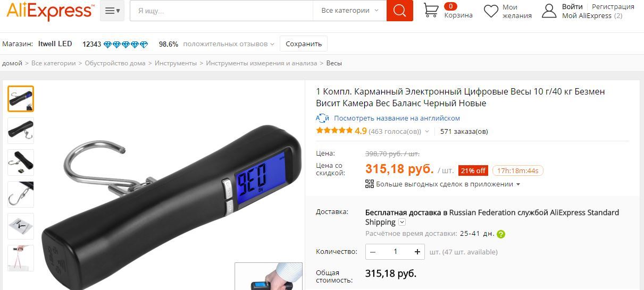The height and width of the screenshot is (290, 644).
Task: Open the wishlist heart icon
Action: coord(491,11)
